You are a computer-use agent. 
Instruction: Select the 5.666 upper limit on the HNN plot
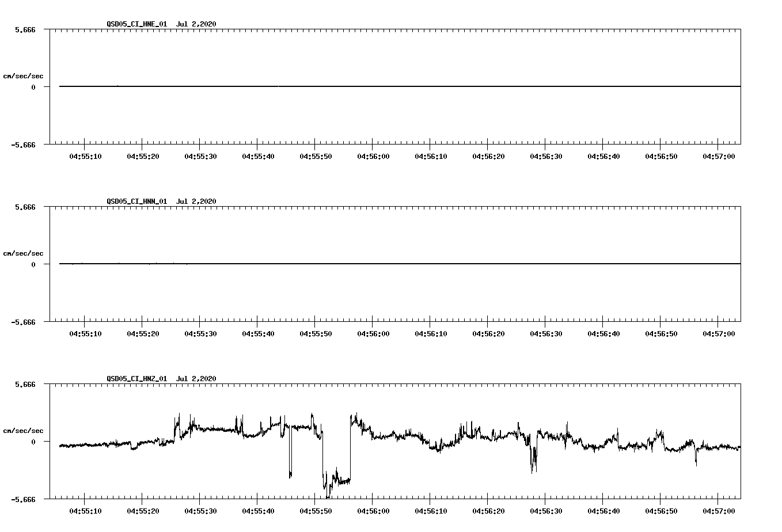(25, 207)
